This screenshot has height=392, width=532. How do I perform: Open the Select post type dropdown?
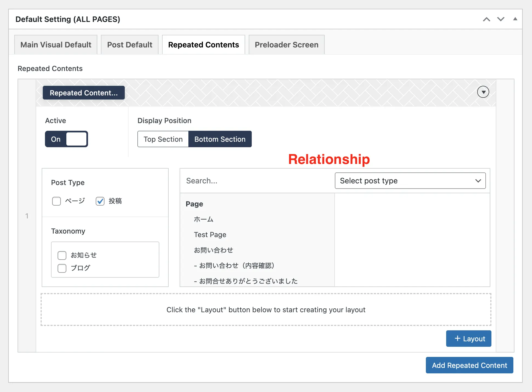pyautogui.click(x=410, y=181)
